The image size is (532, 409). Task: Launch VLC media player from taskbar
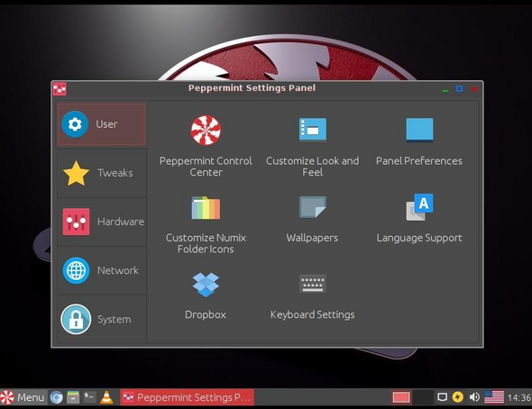(106, 397)
